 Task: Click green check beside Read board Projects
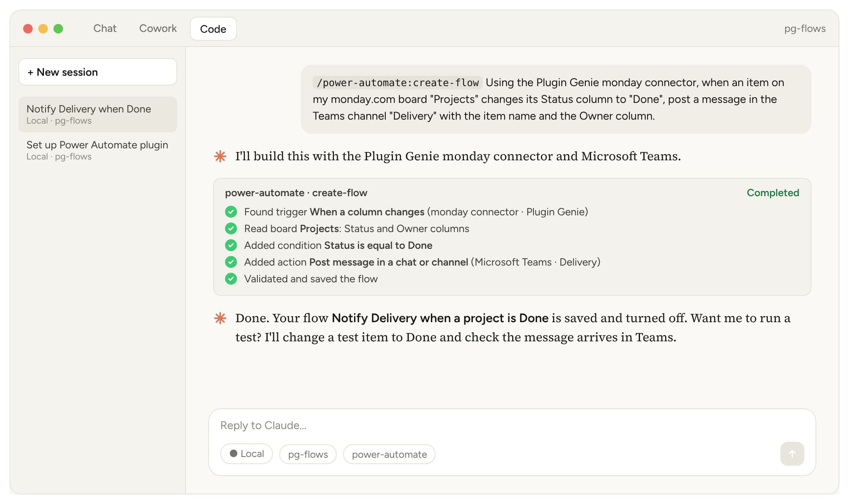point(231,228)
